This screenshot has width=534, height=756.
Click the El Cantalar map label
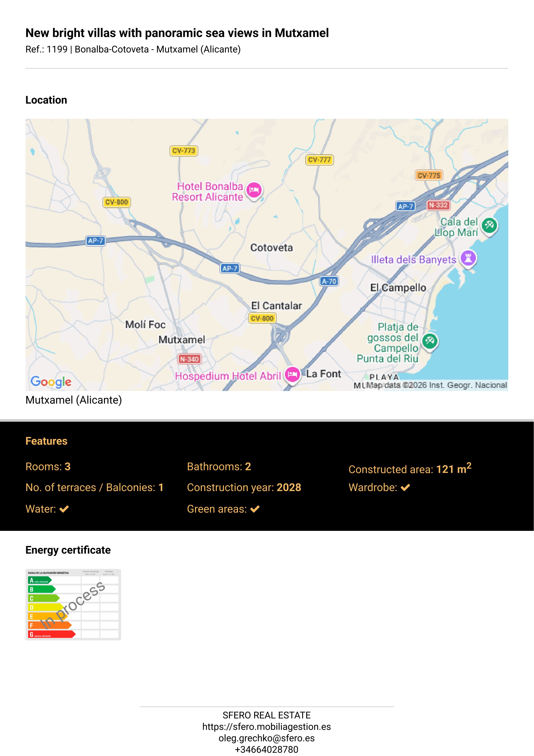point(276,305)
